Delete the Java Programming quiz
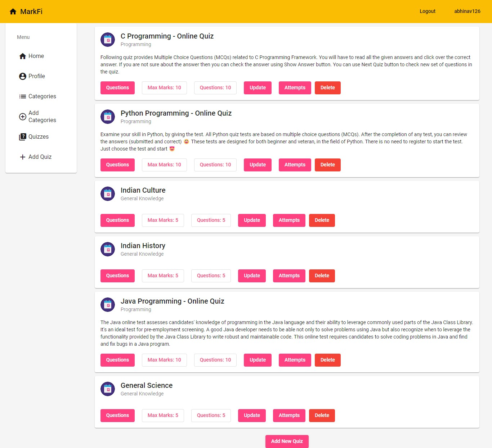Viewport: 492px width, 448px height. pos(328,360)
